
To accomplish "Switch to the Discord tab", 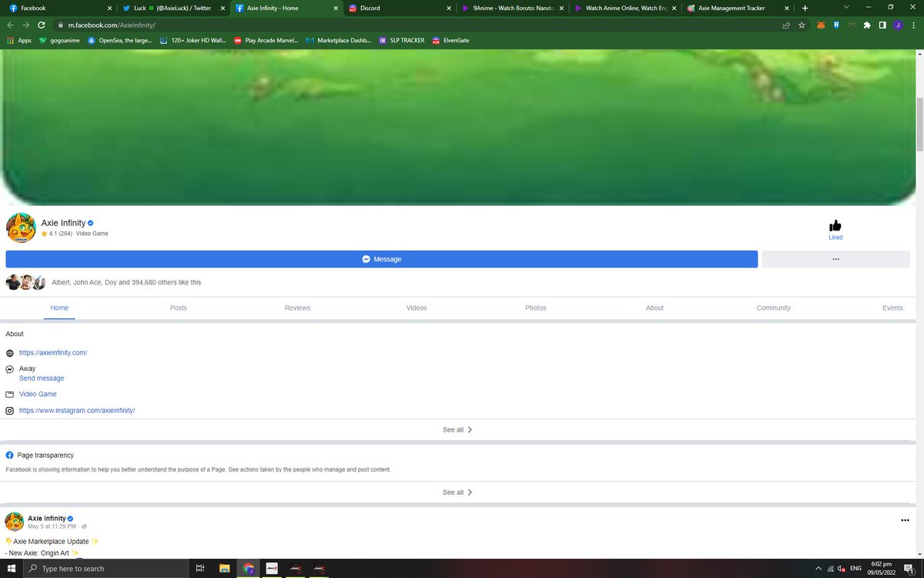I will [399, 8].
